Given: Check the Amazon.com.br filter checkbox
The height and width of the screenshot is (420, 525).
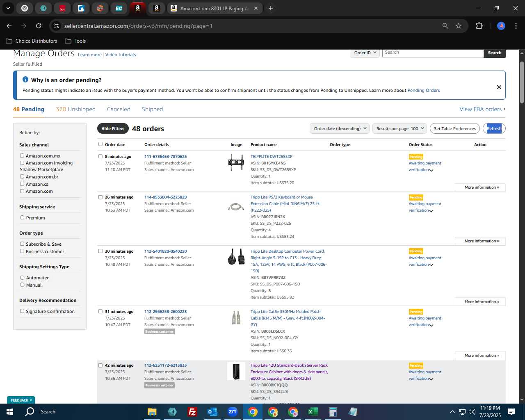Looking at the screenshot, I should coord(22,176).
